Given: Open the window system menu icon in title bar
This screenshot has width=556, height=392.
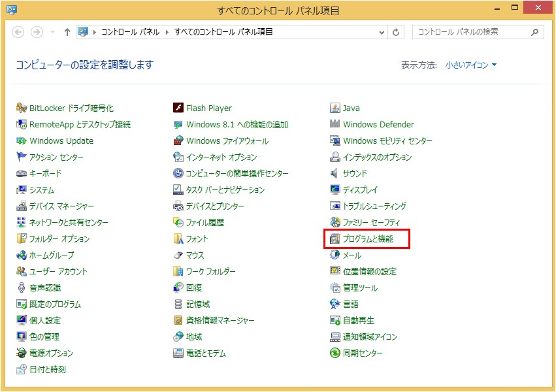Looking at the screenshot, I should (x=12, y=10).
